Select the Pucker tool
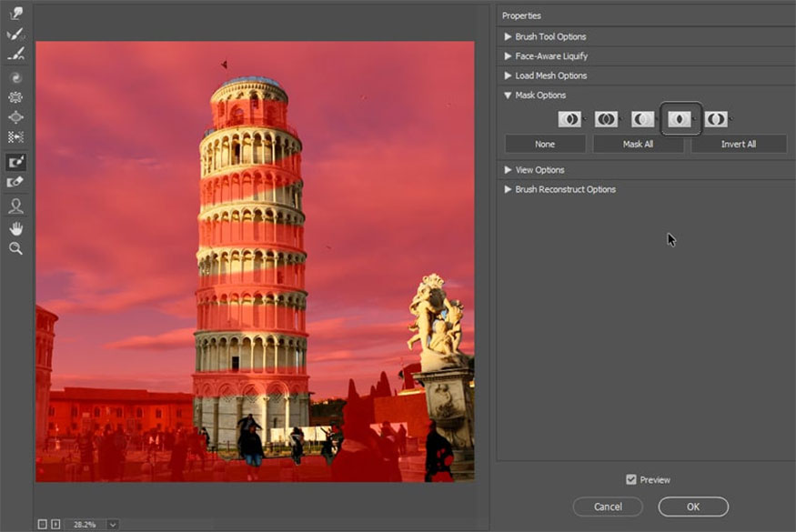Screen dimensions: 796x532 pyautogui.click(x=15, y=97)
